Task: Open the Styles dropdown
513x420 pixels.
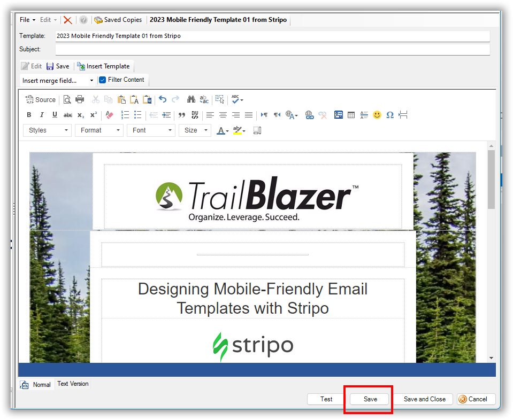Action: (x=48, y=130)
